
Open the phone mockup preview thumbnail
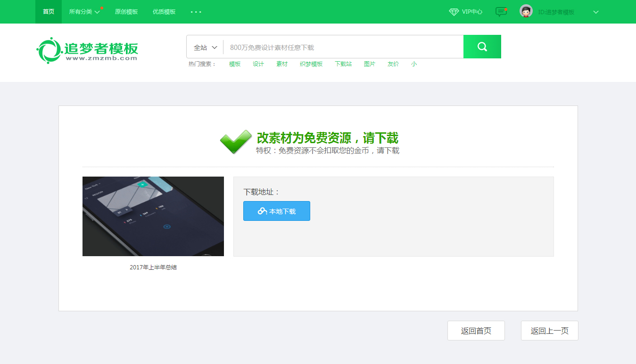pos(153,216)
